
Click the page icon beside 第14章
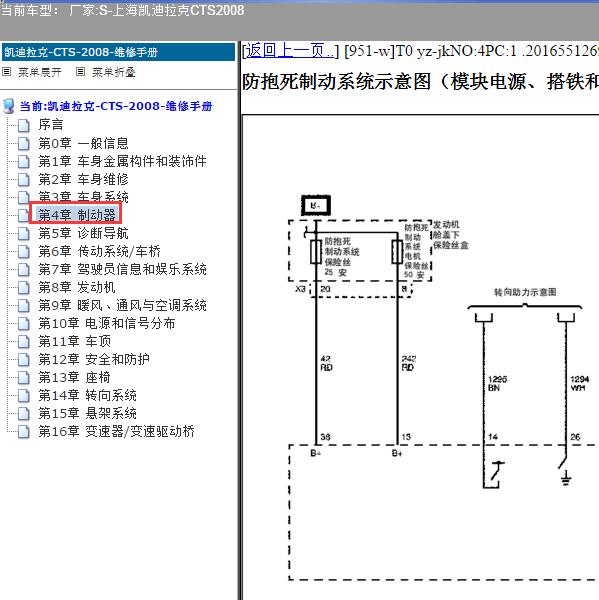pos(24,396)
